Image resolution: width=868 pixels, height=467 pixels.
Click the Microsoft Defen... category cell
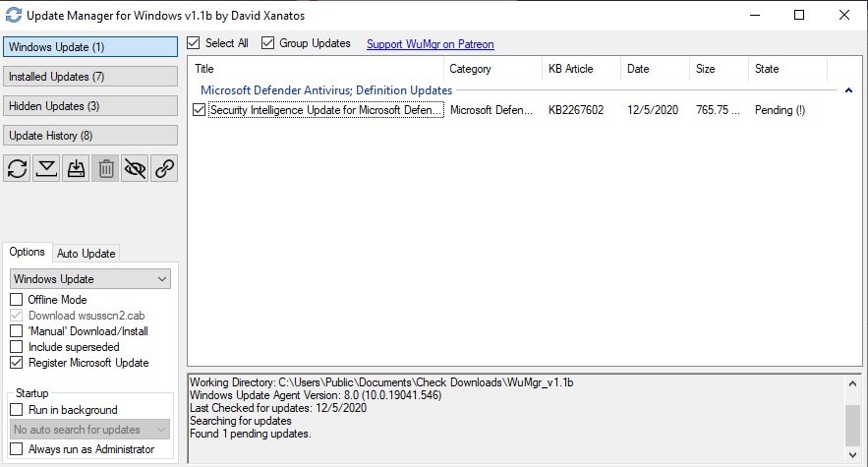point(492,110)
